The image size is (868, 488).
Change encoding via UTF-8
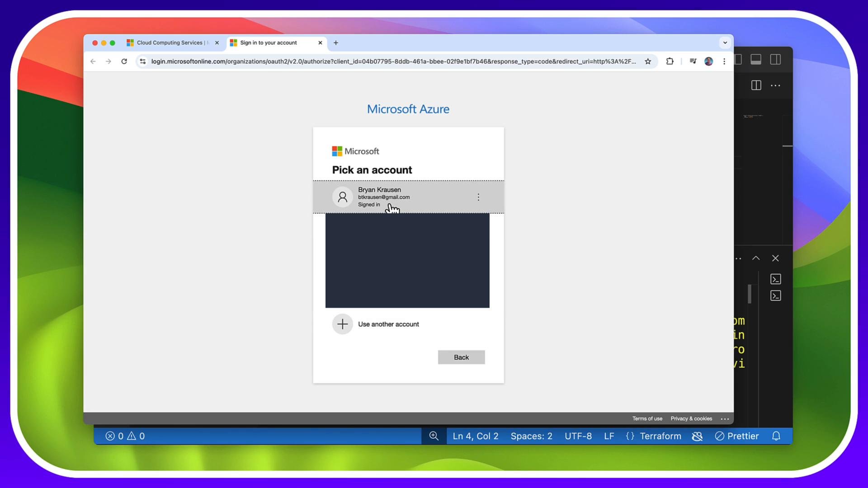click(x=578, y=436)
